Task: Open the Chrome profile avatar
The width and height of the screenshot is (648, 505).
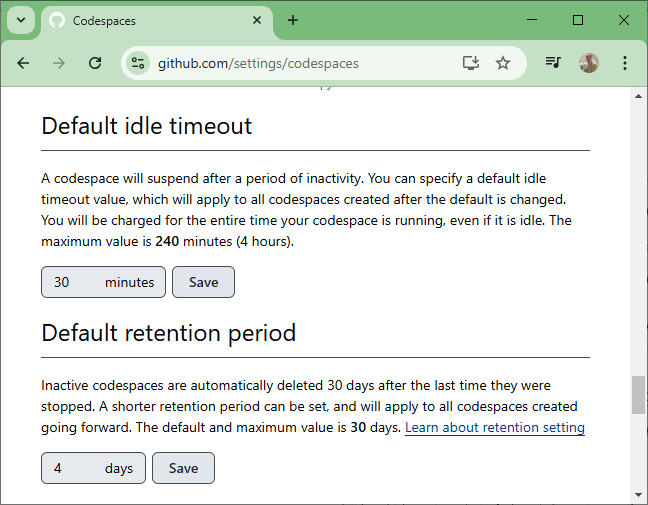Action: [x=589, y=63]
